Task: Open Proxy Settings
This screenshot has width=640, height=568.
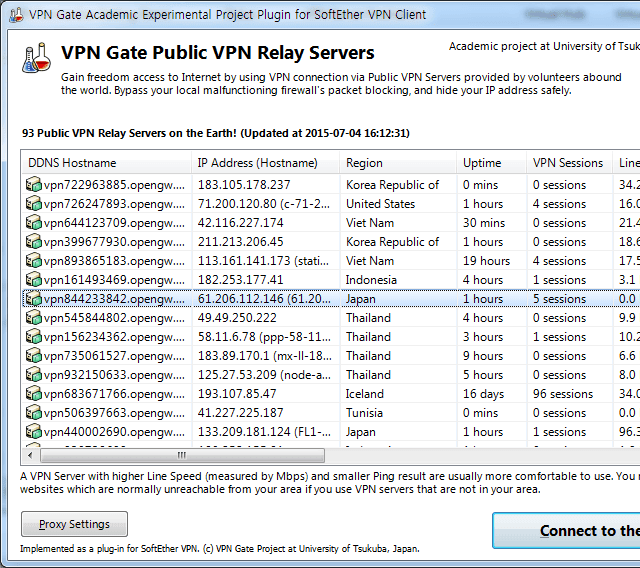Action: (74, 524)
